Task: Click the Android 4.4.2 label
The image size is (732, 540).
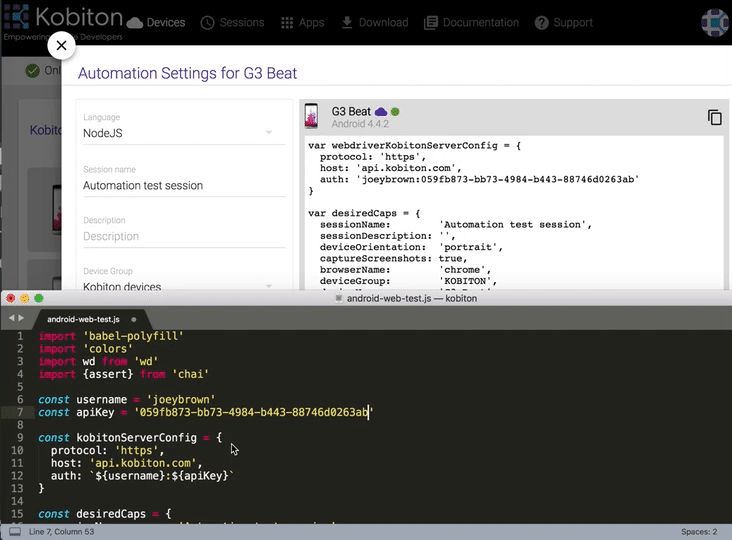Action: (360, 124)
